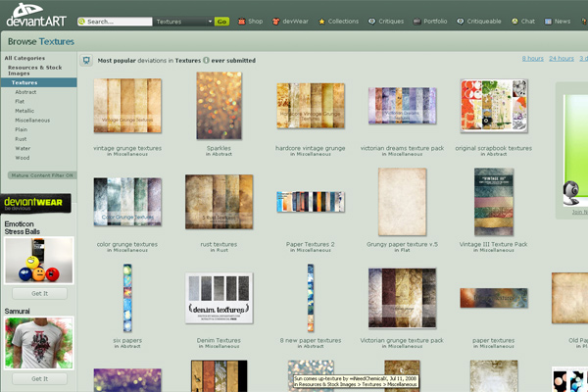Expand the Textures search category dropdown
588x392 pixels.
[x=209, y=21]
